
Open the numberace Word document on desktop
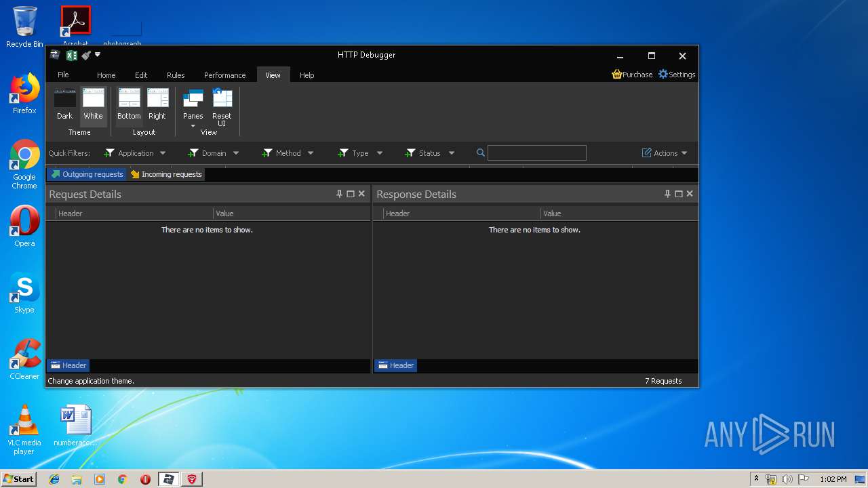point(75,426)
